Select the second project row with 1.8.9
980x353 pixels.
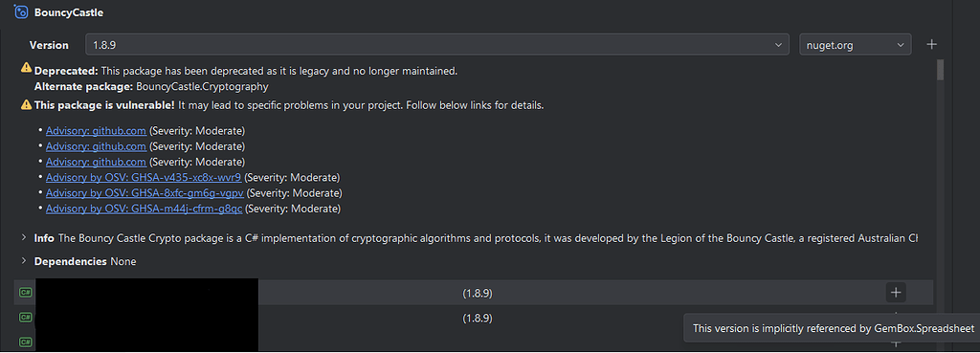coord(474,318)
